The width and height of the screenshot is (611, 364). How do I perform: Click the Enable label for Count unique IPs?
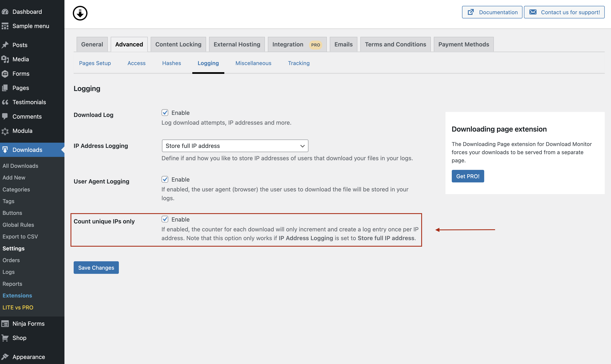[181, 219]
